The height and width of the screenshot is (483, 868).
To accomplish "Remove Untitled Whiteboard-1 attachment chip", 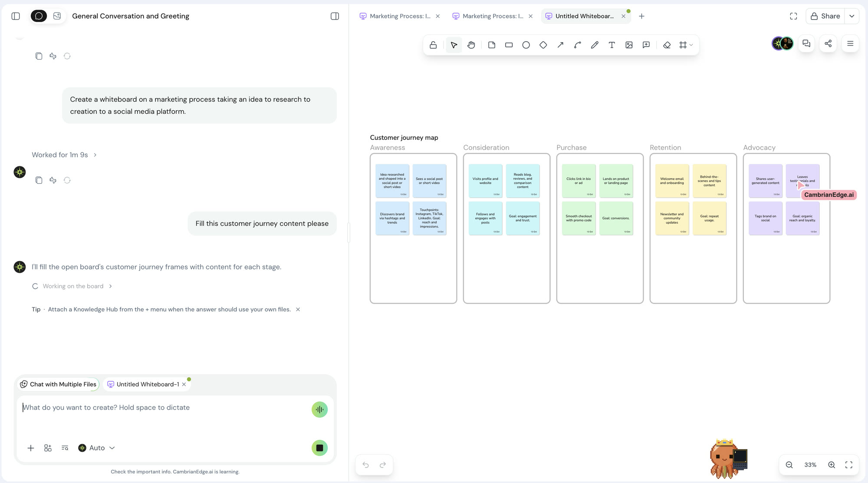I will click(x=184, y=384).
